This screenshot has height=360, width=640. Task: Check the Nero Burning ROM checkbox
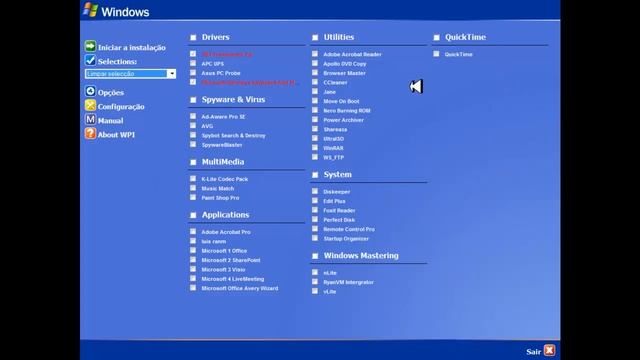click(315, 110)
